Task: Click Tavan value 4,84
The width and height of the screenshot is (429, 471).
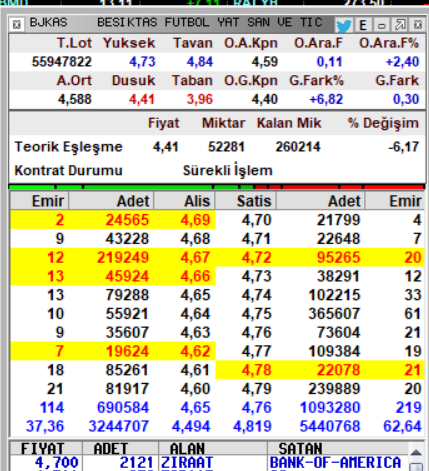Action: point(200,62)
